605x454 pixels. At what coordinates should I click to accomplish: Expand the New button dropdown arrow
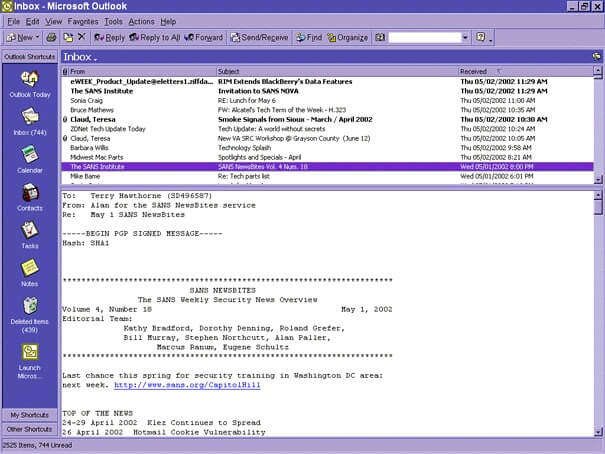[x=37, y=37]
